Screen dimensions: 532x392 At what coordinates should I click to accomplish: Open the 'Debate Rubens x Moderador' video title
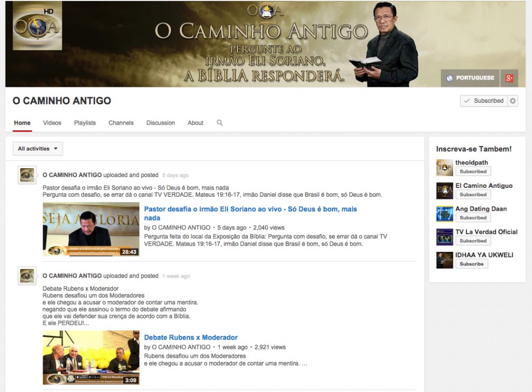pyautogui.click(x=191, y=337)
